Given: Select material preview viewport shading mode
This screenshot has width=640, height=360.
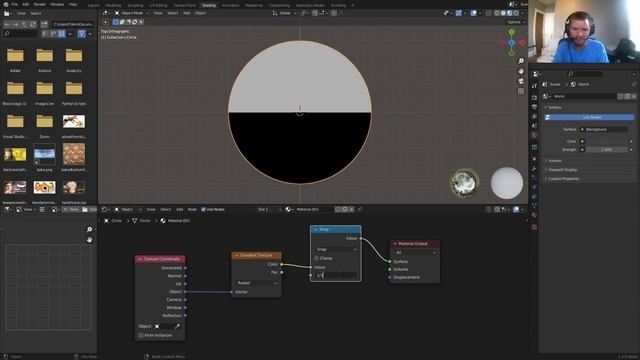Looking at the screenshot, I should pos(509,13).
